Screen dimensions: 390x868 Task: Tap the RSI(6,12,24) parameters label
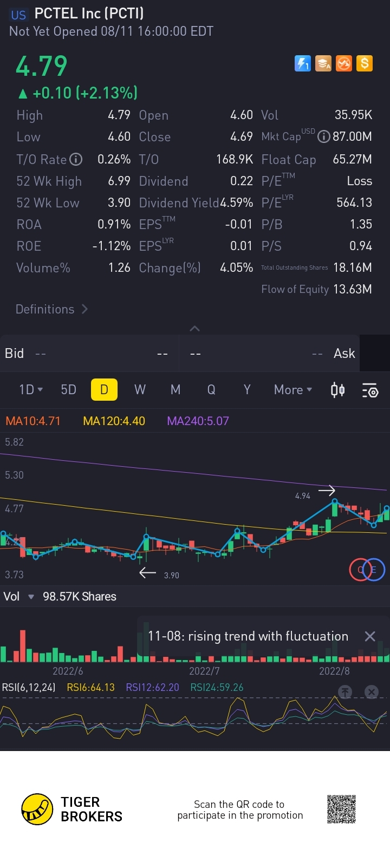[x=29, y=688]
